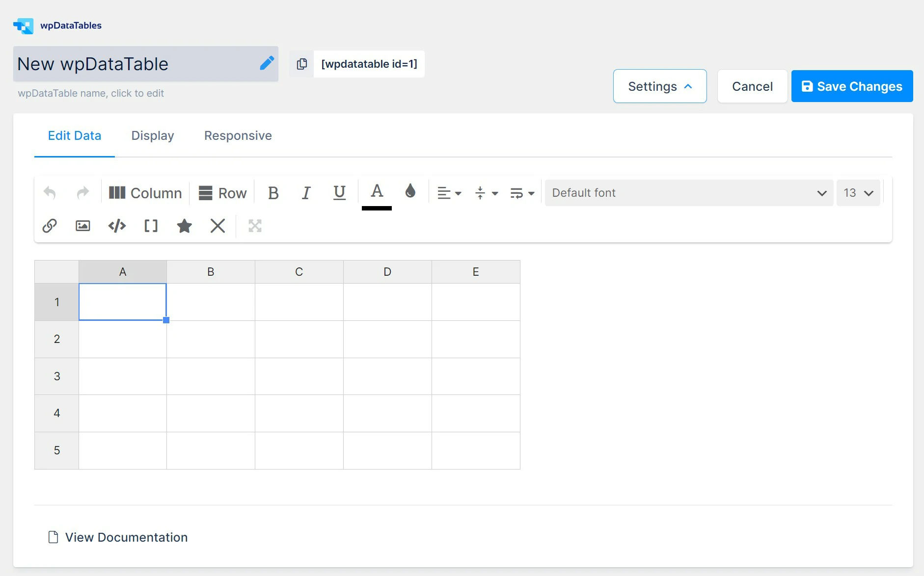Insert custom HTML code icon

(x=117, y=226)
